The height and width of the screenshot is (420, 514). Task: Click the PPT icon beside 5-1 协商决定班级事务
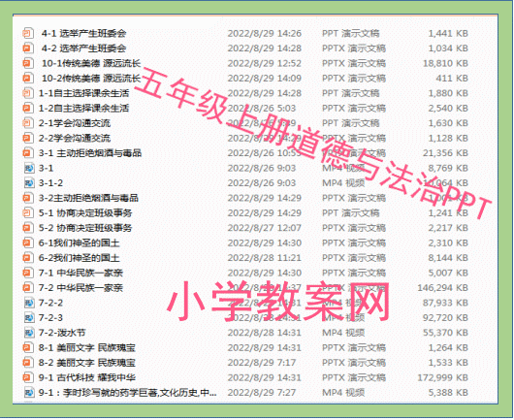point(28,213)
